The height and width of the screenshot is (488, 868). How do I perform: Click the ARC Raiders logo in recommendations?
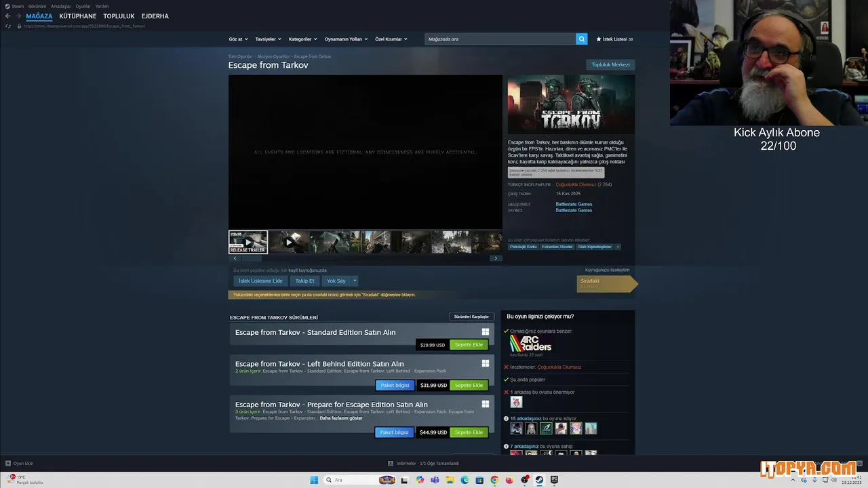tap(530, 344)
